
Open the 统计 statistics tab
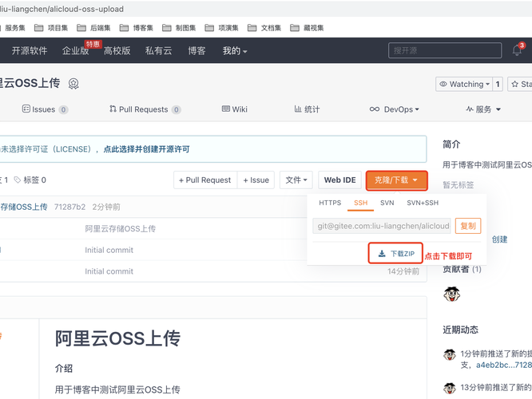pos(307,109)
